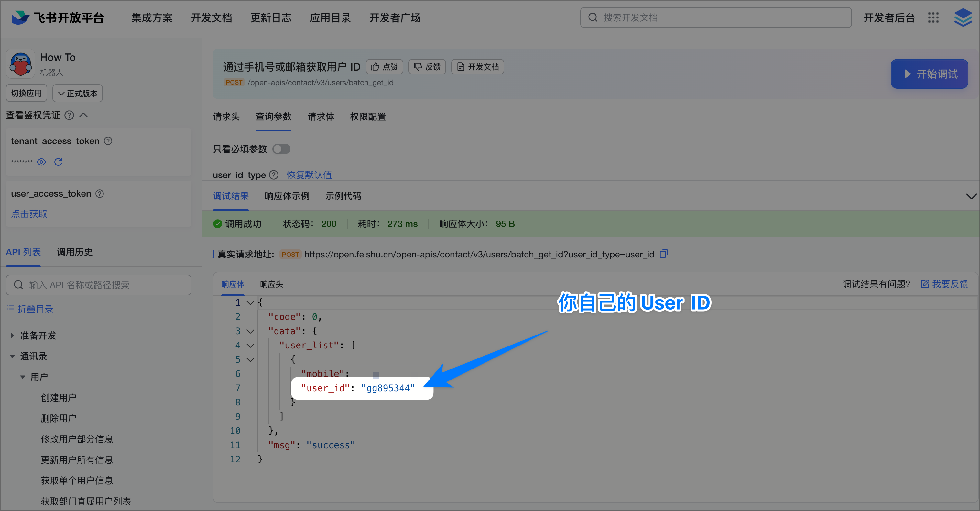Enable the 只看必填参数 switch
Image resolution: width=980 pixels, height=511 pixels.
point(281,149)
